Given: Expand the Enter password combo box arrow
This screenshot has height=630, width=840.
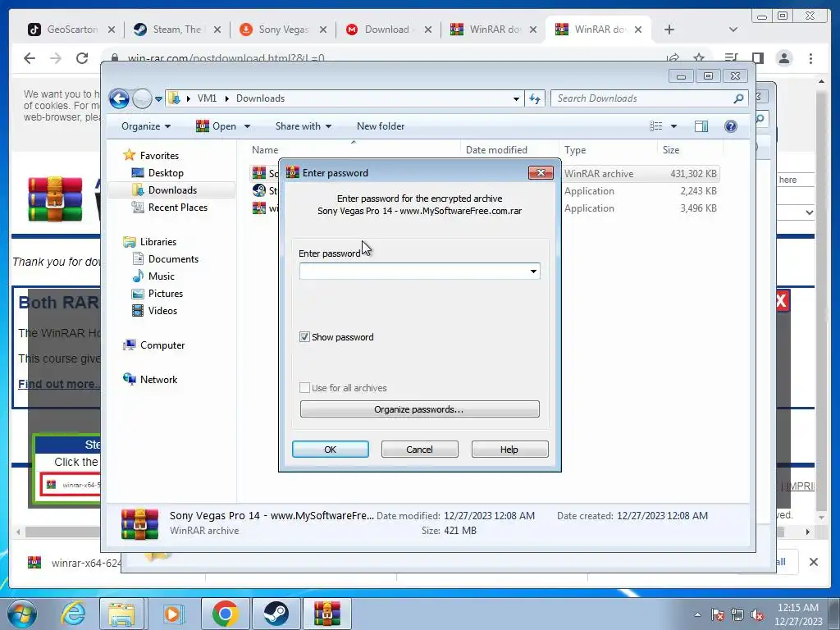Looking at the screenshot, I should (533, 271).
